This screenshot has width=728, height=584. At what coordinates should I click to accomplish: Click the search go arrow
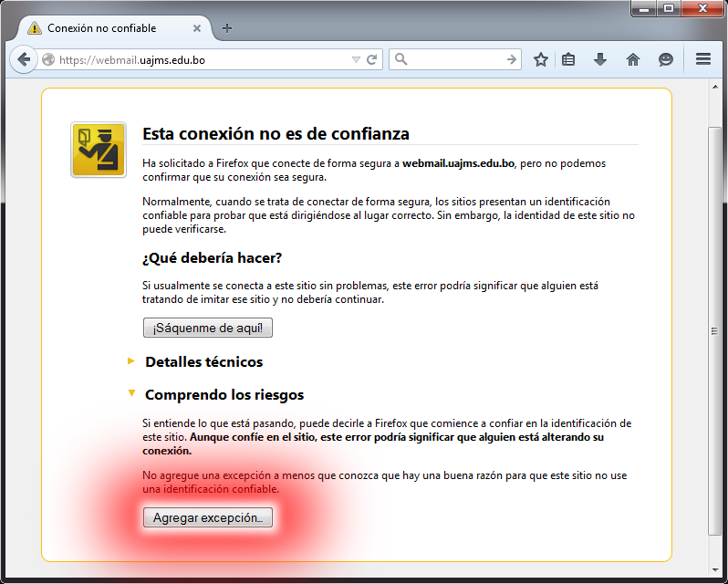click(512, 59)
